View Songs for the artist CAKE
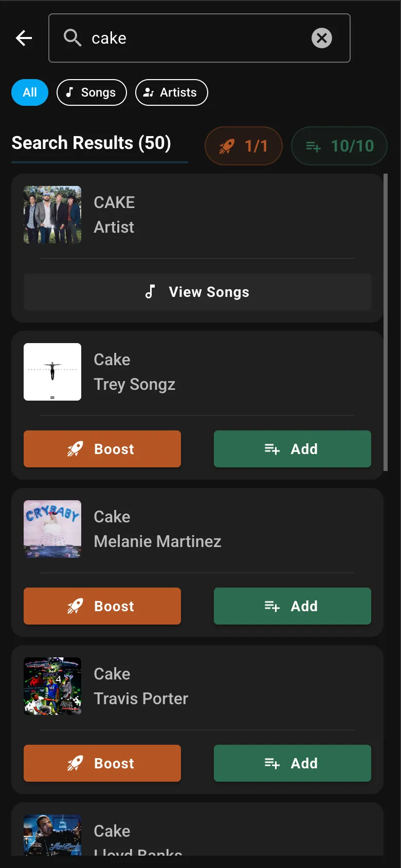The image size is (401, 868). [x=197, y=292]
